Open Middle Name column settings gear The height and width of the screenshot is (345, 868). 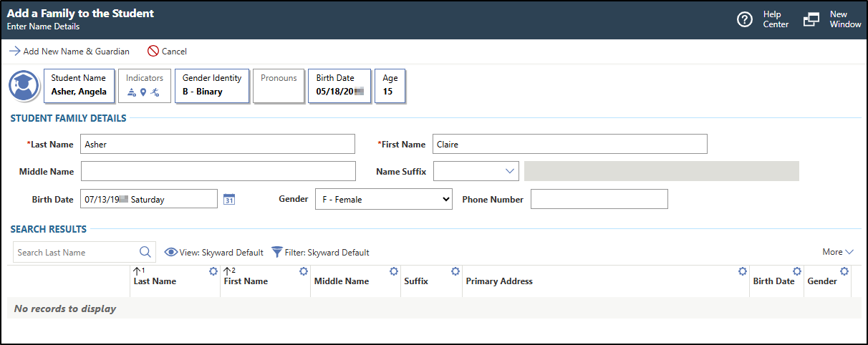point(393,271)
